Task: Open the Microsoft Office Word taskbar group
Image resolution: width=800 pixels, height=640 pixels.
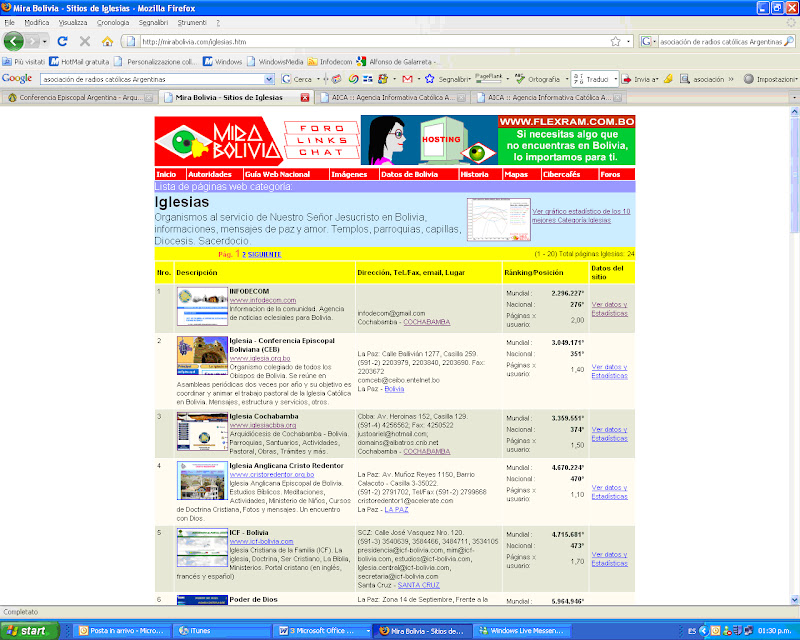Action: 321,631
